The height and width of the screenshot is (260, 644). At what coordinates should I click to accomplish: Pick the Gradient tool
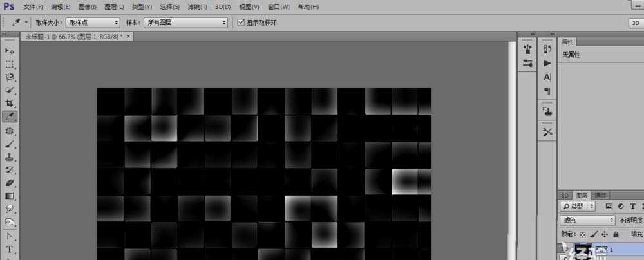10,196
